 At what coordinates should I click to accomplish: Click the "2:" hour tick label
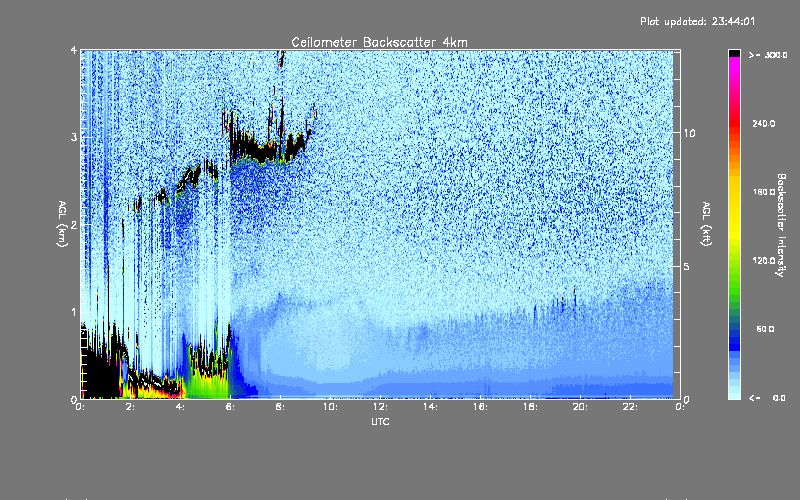point(131,407)
